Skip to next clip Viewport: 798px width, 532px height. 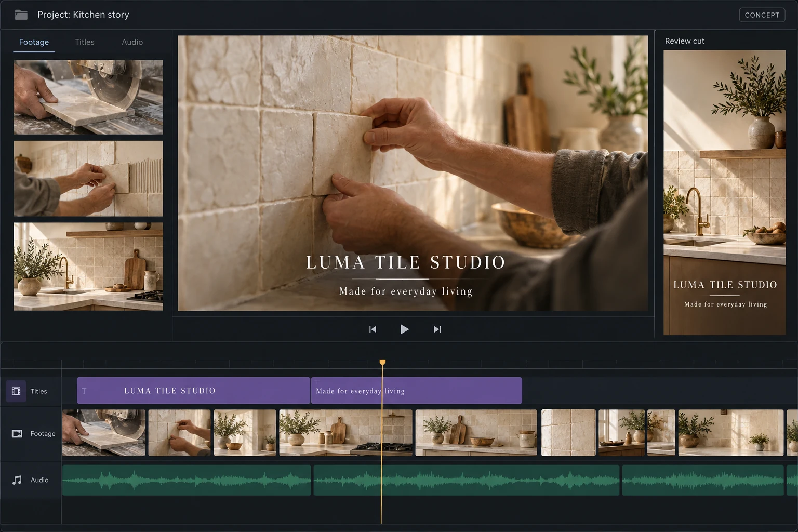pos(437,329)
